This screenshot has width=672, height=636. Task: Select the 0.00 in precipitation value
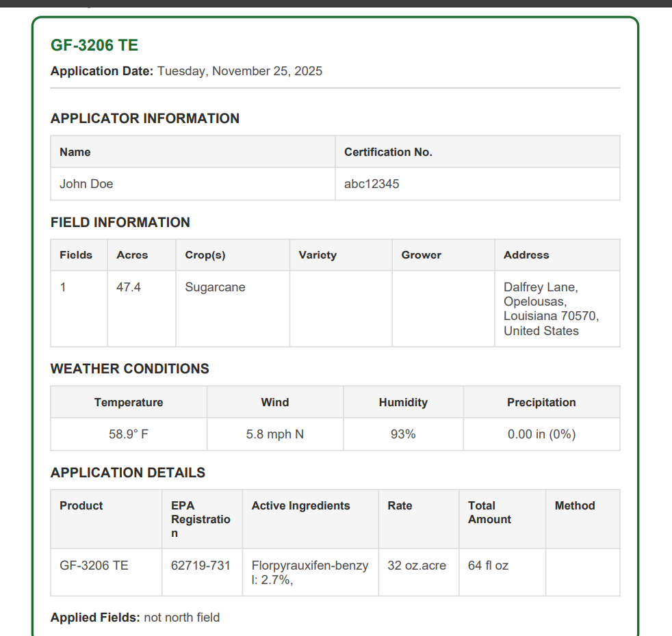(x=541, y=434)
